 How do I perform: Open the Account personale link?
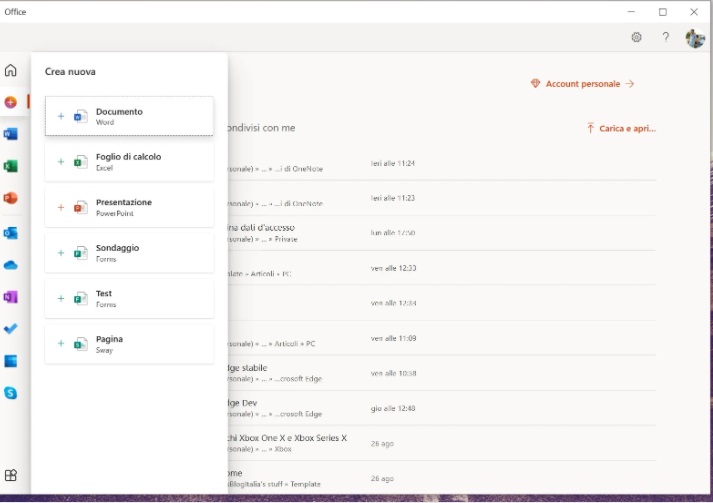click(x=582, y=84)
